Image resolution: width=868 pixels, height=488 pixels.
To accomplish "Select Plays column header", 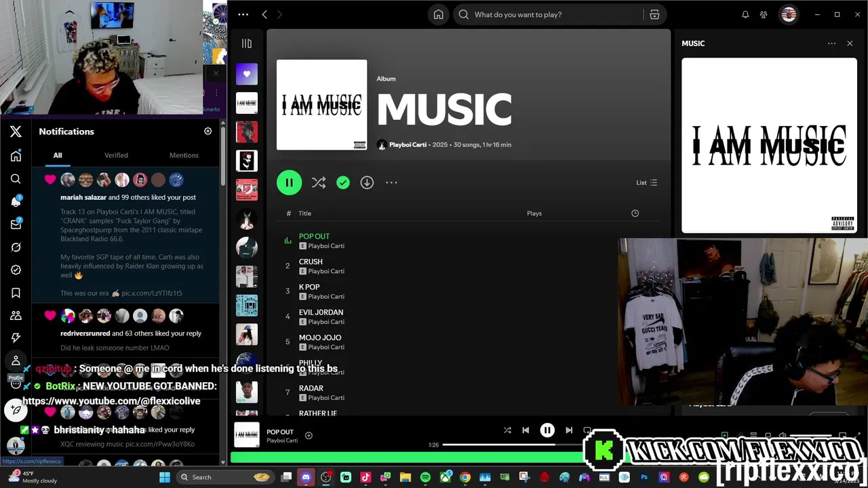I will coord(534,213).
